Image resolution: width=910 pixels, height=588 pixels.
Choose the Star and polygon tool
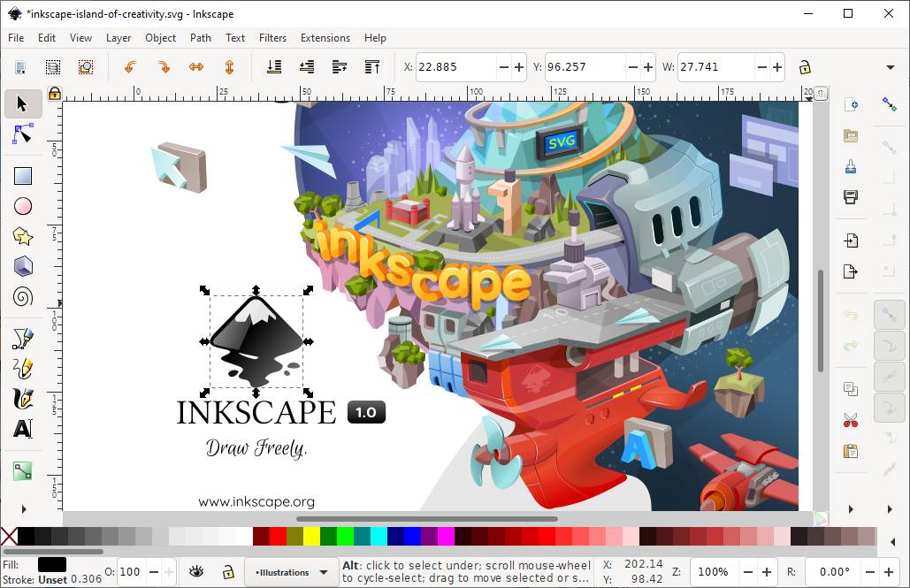point(23,236)
